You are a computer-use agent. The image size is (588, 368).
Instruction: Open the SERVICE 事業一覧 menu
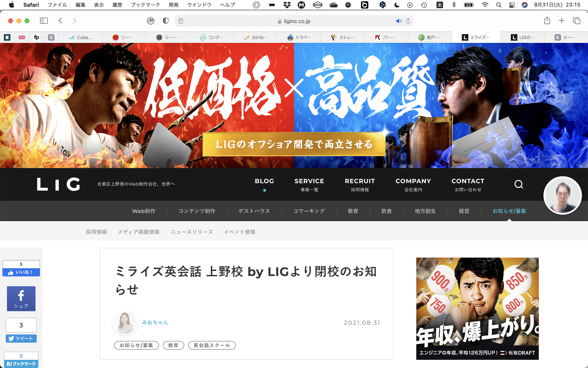[309, 185]
